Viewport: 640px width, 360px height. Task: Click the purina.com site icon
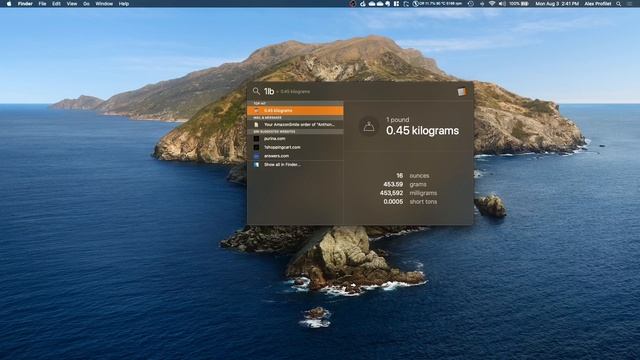[x=256, y=139]
